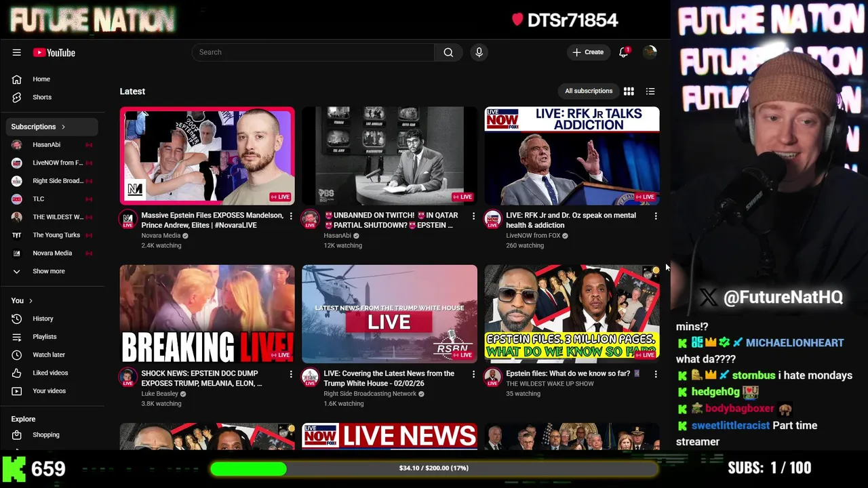
Task: Click the YouTube logo
Action: point(54,52)
